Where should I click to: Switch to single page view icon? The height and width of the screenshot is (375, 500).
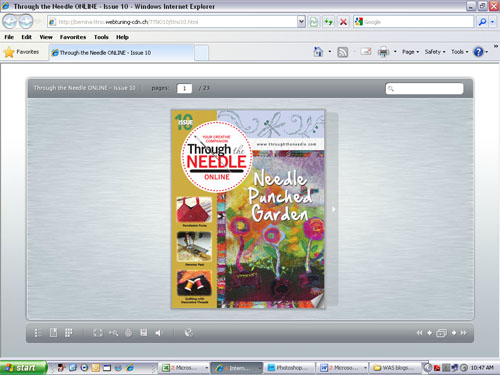tap(53, 333)
